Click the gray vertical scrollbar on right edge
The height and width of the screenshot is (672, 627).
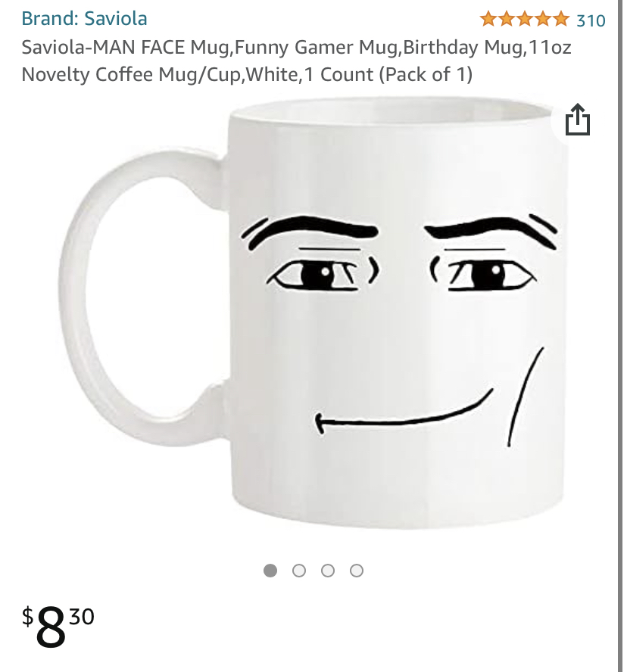tap(620, 336)
